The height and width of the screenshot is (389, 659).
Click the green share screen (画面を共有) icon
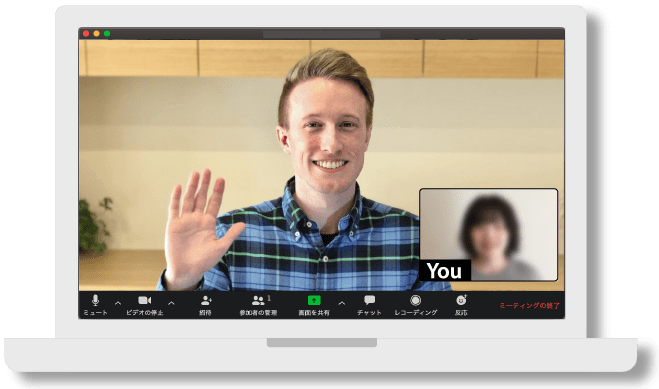pos(314,300)
